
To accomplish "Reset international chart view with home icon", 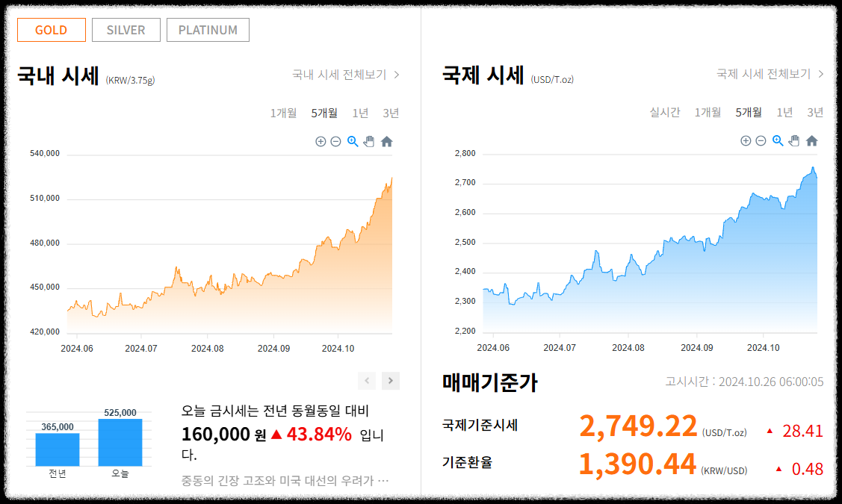I will point(811,140).
